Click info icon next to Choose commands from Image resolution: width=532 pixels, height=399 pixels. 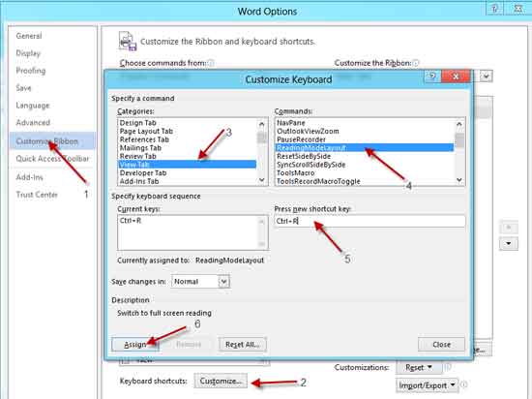(x=211, y=63)
